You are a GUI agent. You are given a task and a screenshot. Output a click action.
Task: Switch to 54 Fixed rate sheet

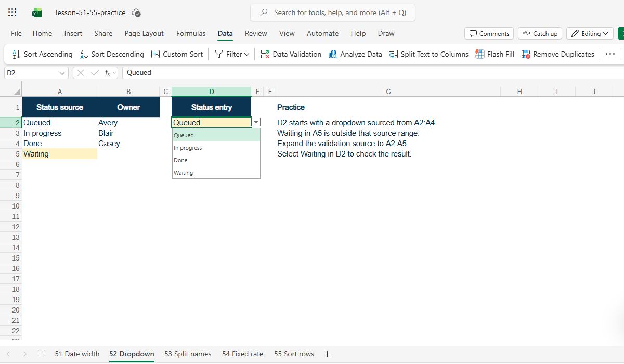(242, 354)
